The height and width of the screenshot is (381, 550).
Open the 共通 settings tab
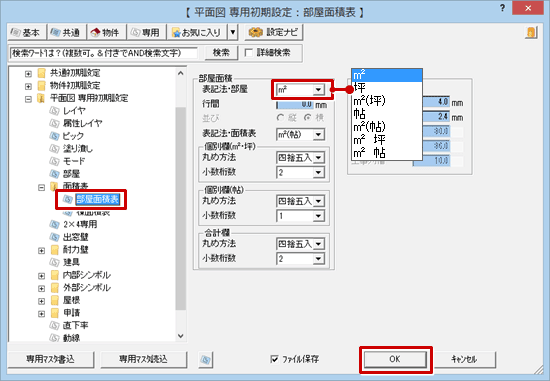66,33
